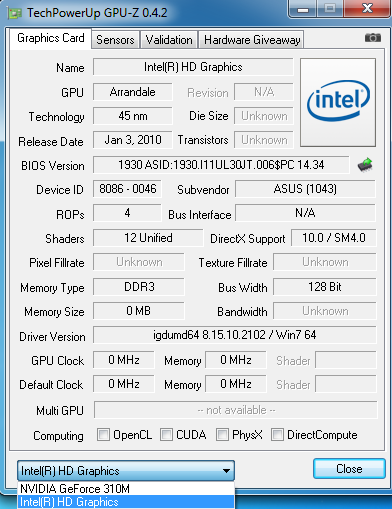Open the Hardware Giveaway tab
This screenshot has width=392, height=509.
[x=252, y=40]
